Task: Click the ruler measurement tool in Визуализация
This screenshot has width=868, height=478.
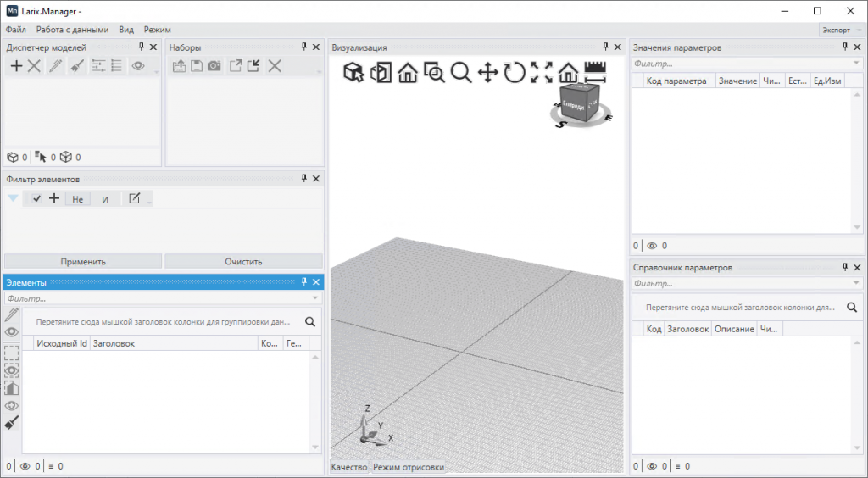Action: coord(596,73)
